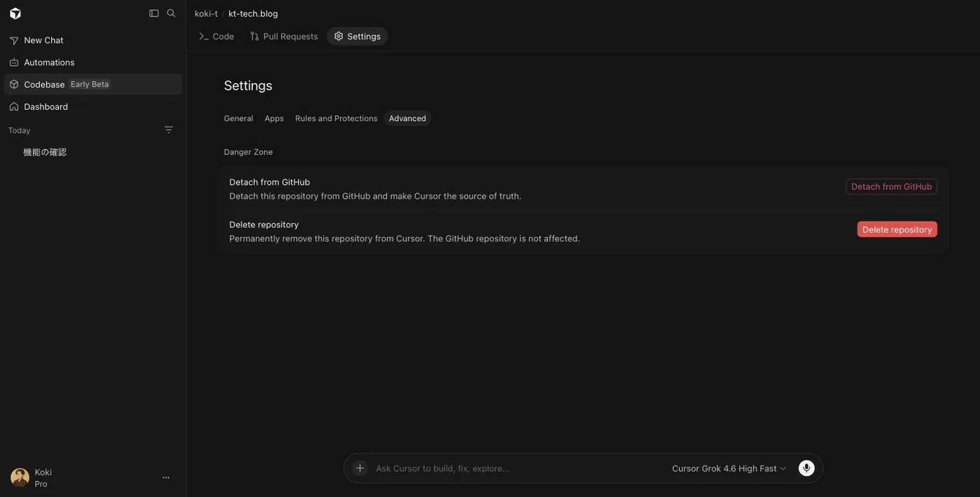This screenshot has width=980, height=497.
Task: Click the Codebase cube icon
Action: tap(14, 84)
